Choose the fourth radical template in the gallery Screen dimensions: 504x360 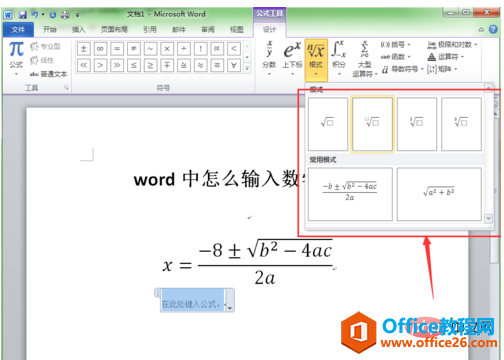pos(461,124)
